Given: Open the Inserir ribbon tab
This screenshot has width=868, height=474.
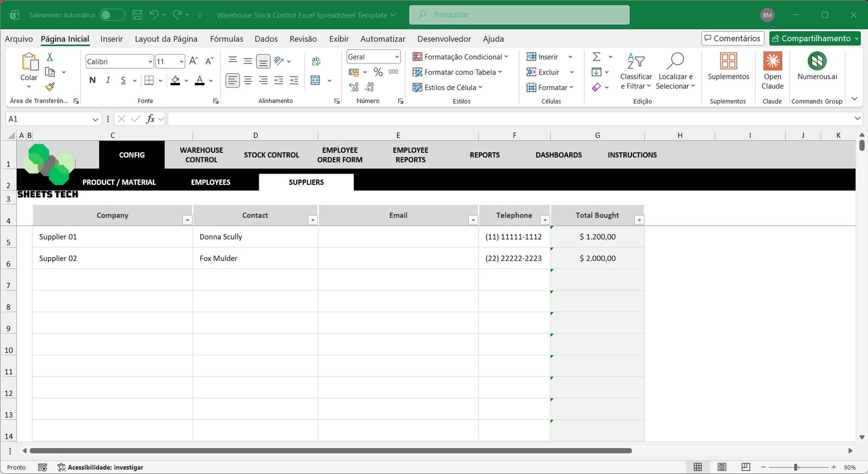Looking at the screenshot, I should 111,39.
